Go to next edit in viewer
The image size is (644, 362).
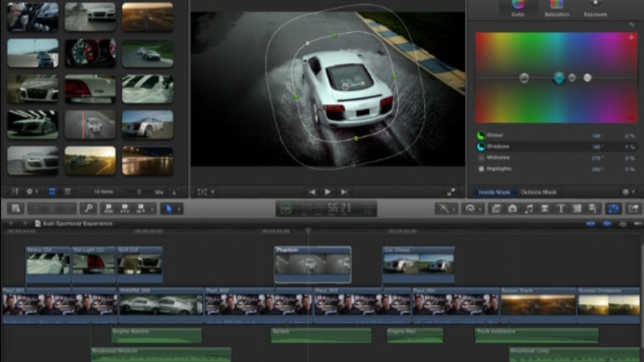(x=344, y=192)
